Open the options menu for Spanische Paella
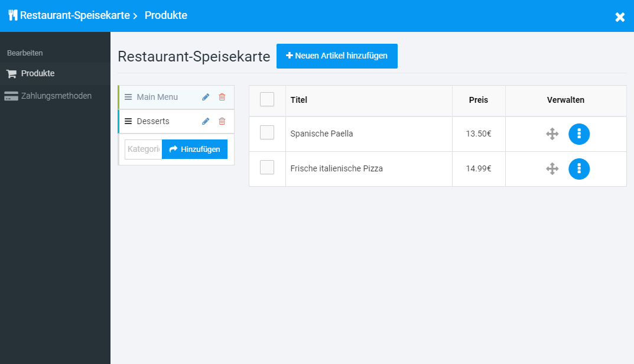634x364 pixels. pos(579,134)
